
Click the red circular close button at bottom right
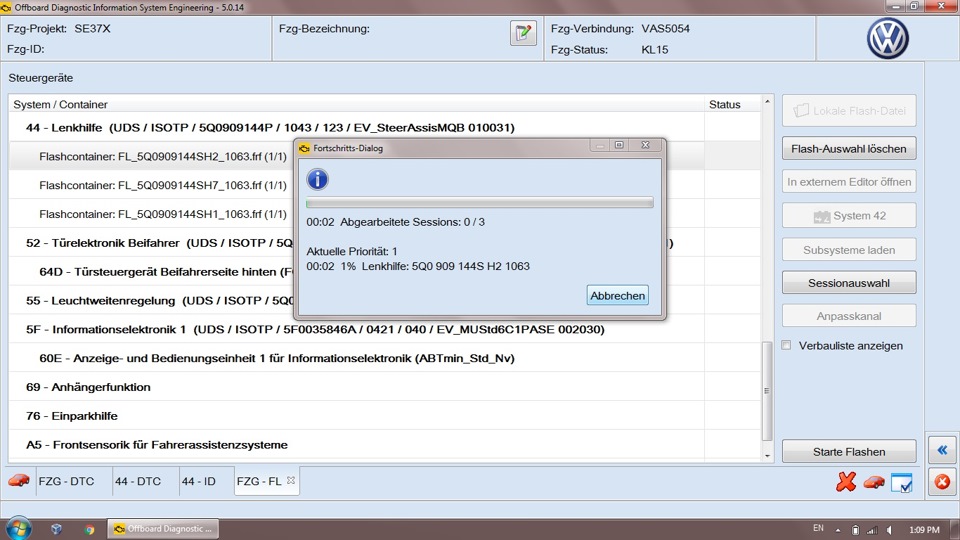point(942,482)
